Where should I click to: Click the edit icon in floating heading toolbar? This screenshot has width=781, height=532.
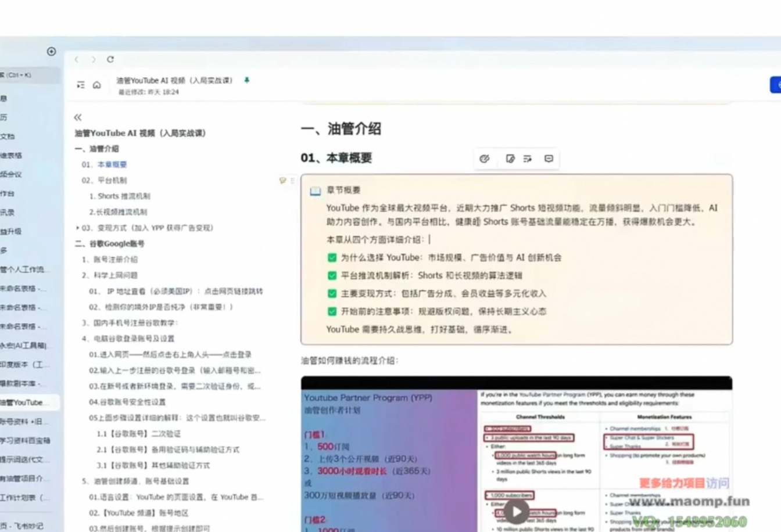pyautogui.click(x=510, y=159)
